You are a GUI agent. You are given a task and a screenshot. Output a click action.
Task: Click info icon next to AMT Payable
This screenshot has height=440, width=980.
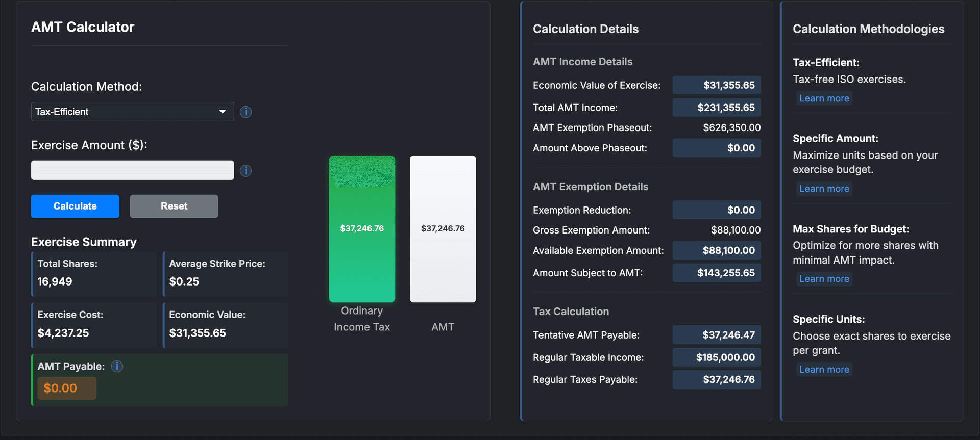(117, 366)
